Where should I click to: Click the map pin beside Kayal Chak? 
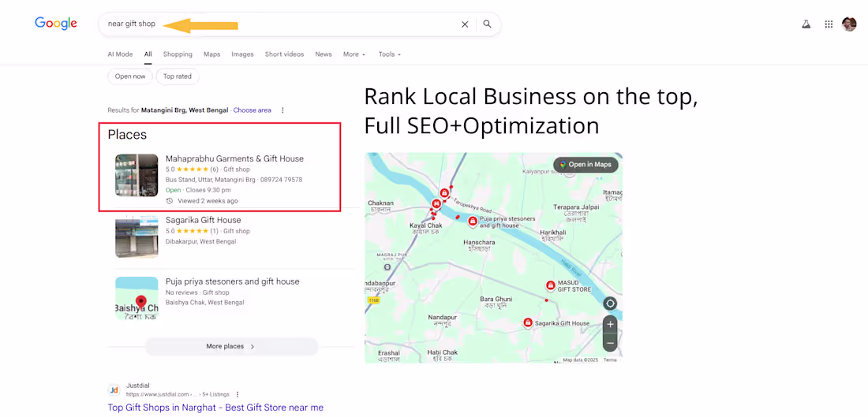436,204
